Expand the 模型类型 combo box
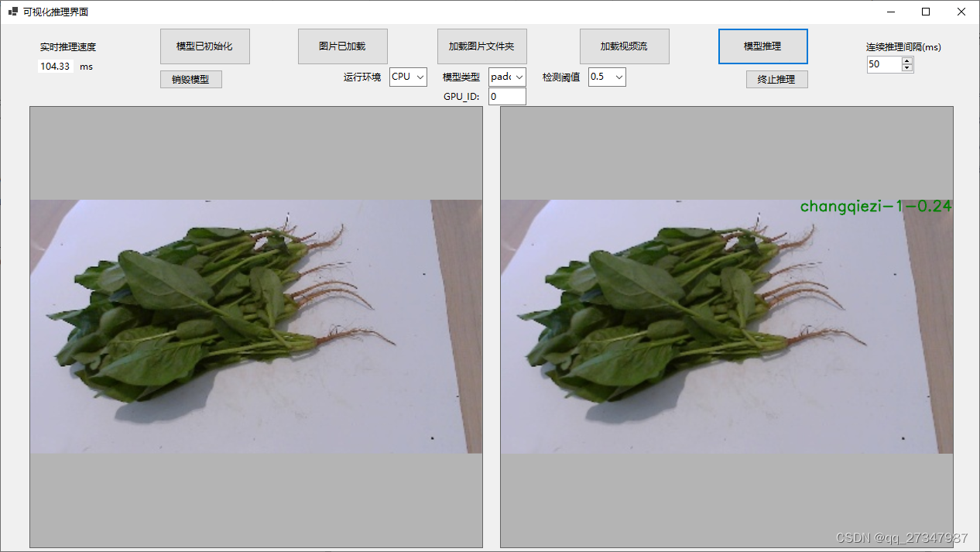Image resolution: width=980 pixels, height=552 pixels. point(507,77)
